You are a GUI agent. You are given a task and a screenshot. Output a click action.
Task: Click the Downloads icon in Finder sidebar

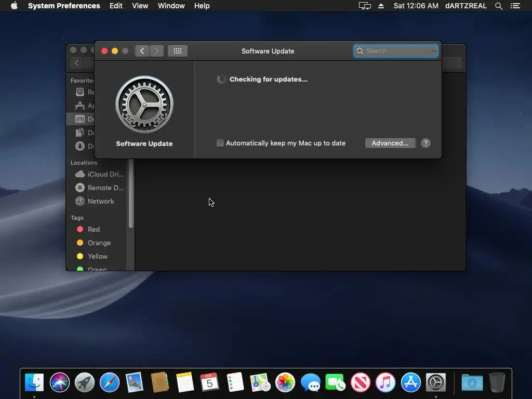(x=79, y=146)
